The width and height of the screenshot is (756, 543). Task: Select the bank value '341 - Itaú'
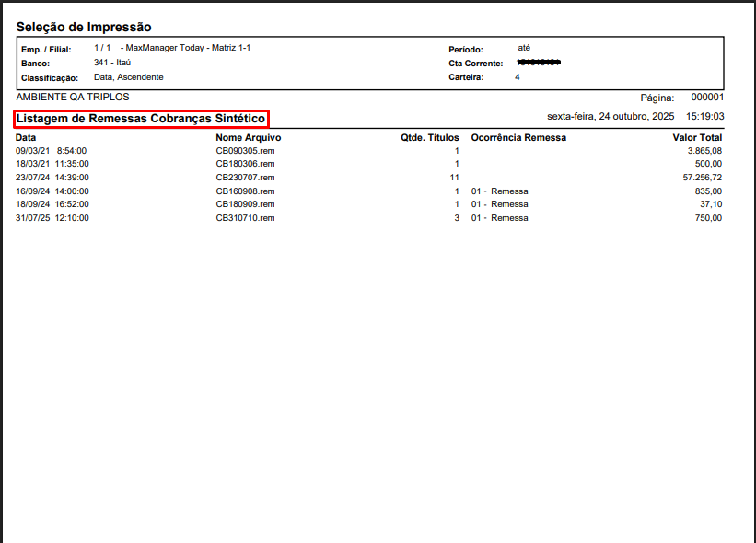tap(112, 63)
